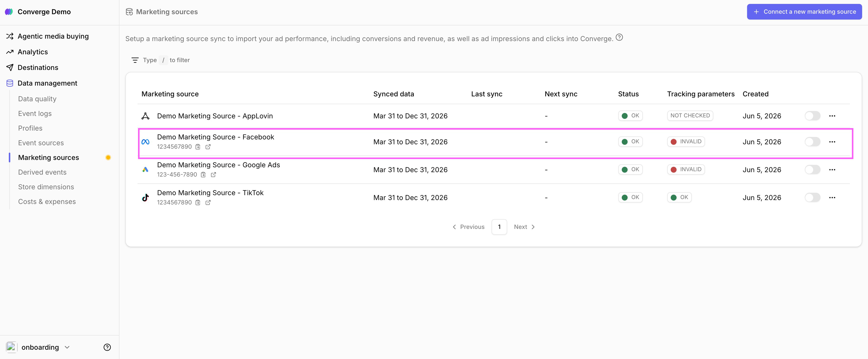
Task: Open Profiles page
Action: pyautogui.click(x=30, y=128)
